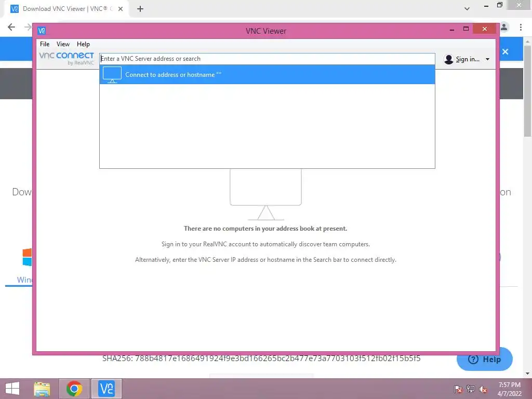This screenshot has width=532, height=399.
Task: Click the taskbar clock showing 7:57 PM
Action: (509, 389)
